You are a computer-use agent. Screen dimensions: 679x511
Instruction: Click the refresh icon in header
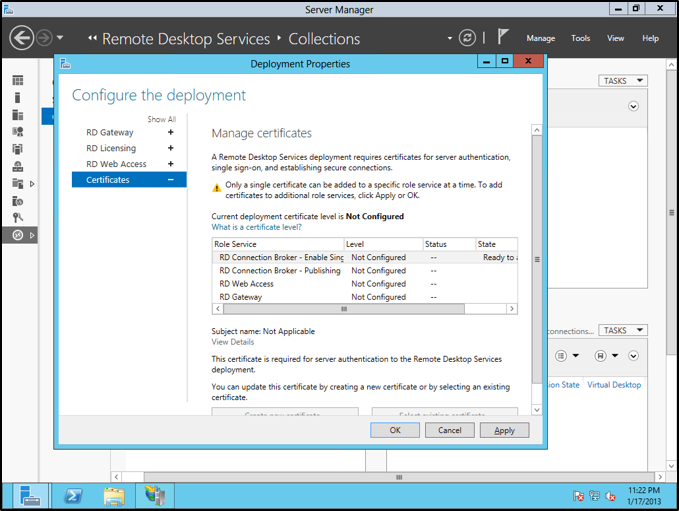[467, 38]
